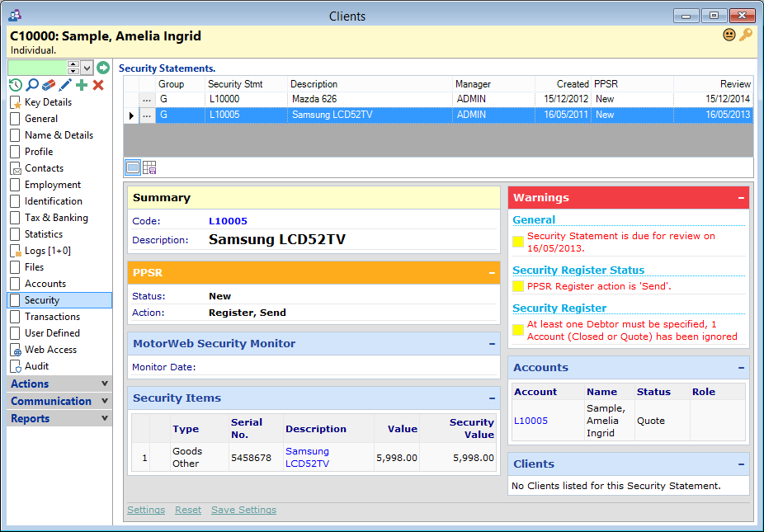Viewport: 764px width, 532px height.
Task: Switch to the grid view icon
Action: click(149, 167)
